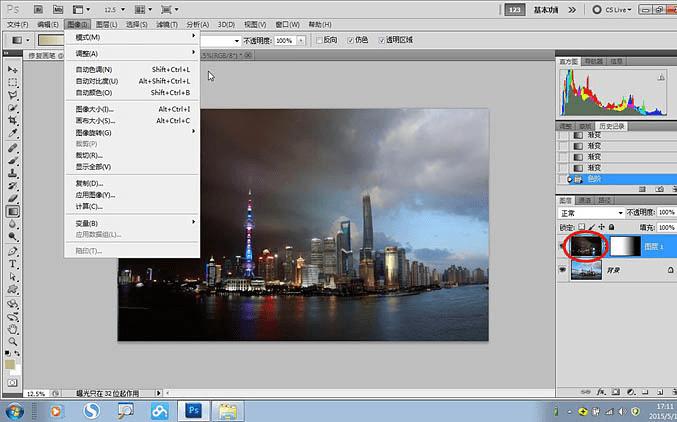Hide the 背景 layer via eye icon
The image size is (677, 422).
pyautogui.click(x=563, y=270)
